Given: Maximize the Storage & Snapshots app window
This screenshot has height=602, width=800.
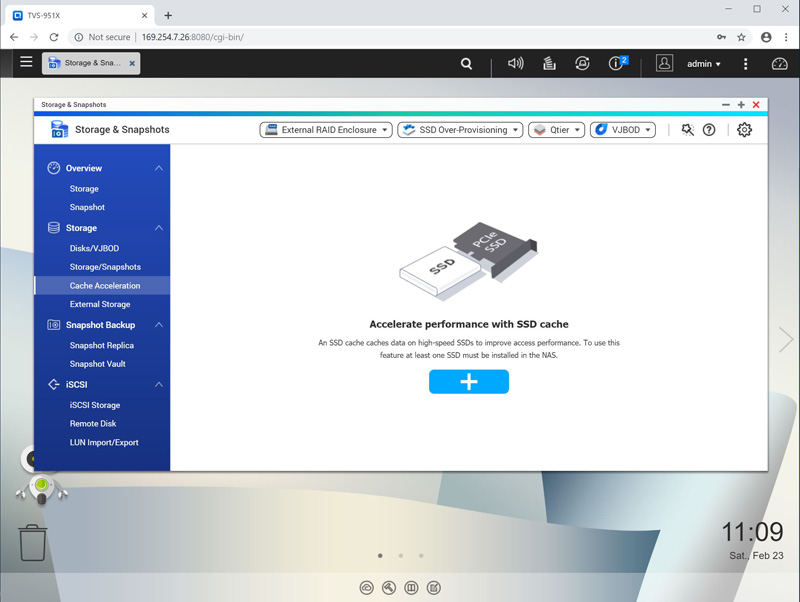Looking at the screenshot, I should click(x=741, y=105).
